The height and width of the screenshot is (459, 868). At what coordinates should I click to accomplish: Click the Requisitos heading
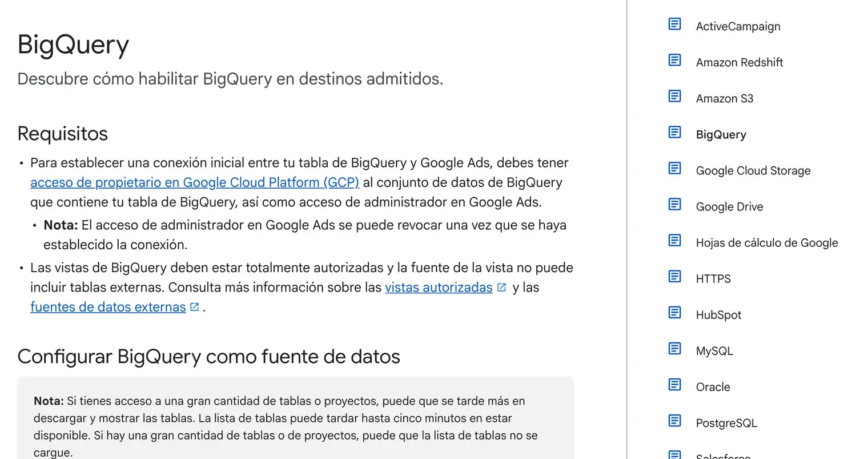(x=62, y=133)
